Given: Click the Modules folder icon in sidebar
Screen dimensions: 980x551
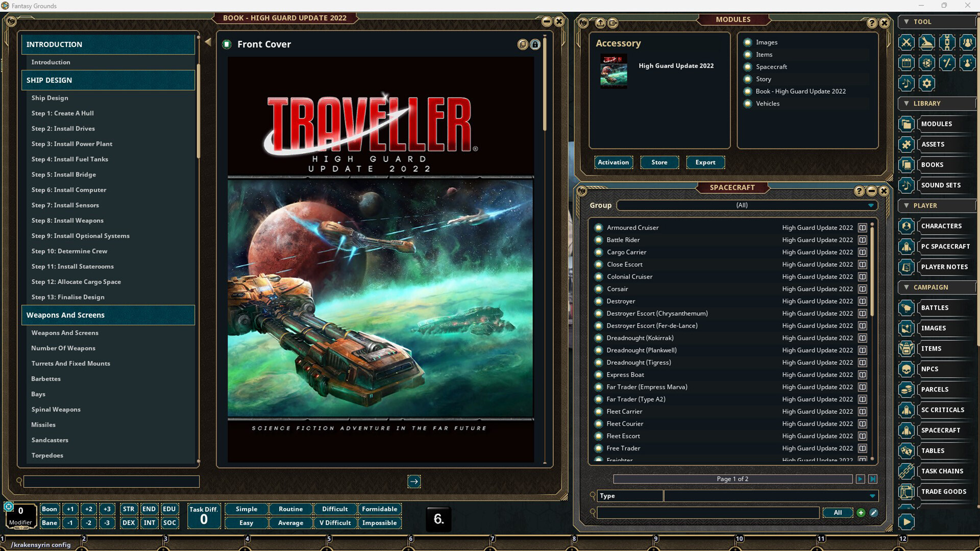Looking at the screenshot, I should click(906, 124).
